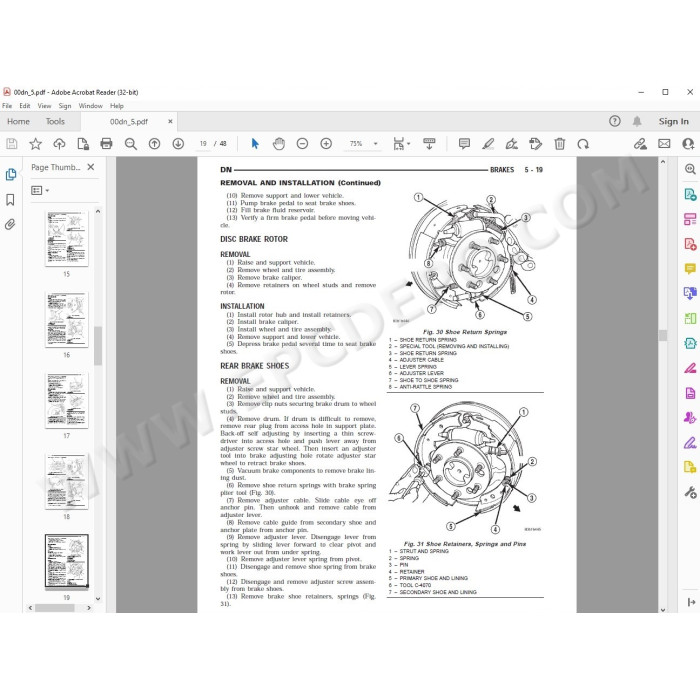
Task: Open Comment tool in right pane
Action: click(x=690, y=269)
